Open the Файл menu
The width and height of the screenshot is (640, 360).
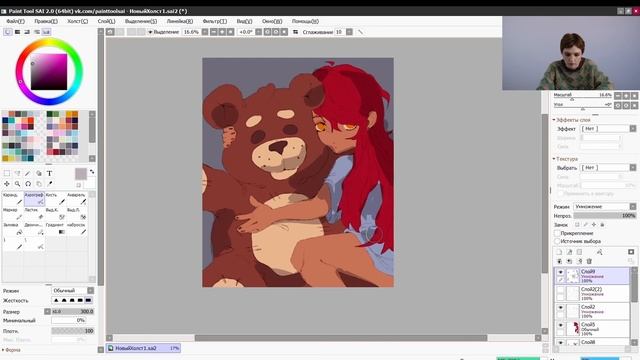point(15,21)
